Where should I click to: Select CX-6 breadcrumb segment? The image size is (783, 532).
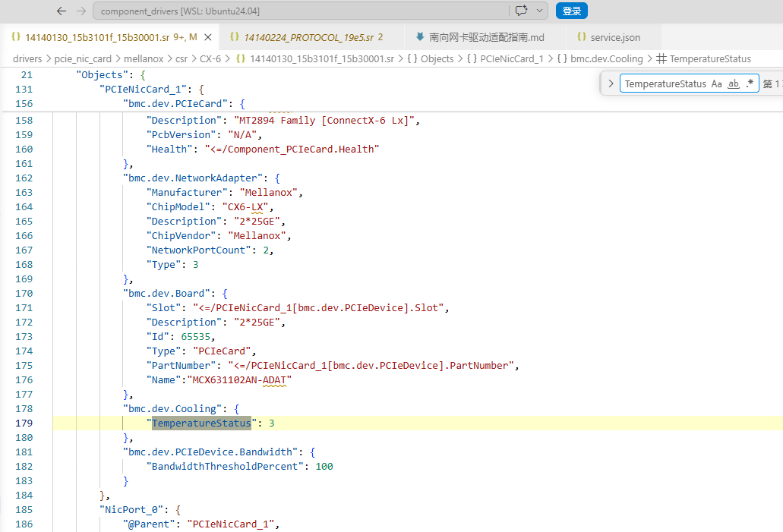210,59
